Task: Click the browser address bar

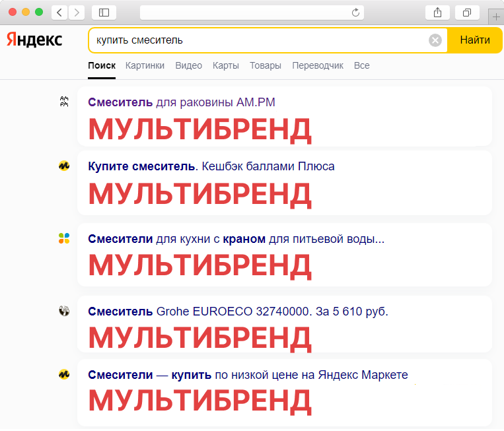Action: (252, 13)
